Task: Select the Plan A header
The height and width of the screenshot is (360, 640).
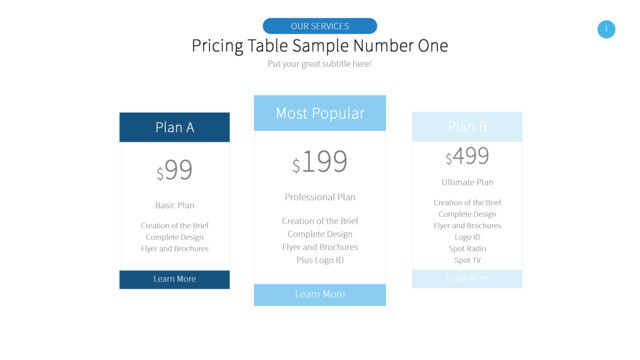Action: pyautogui.click(x=174, y=127)
